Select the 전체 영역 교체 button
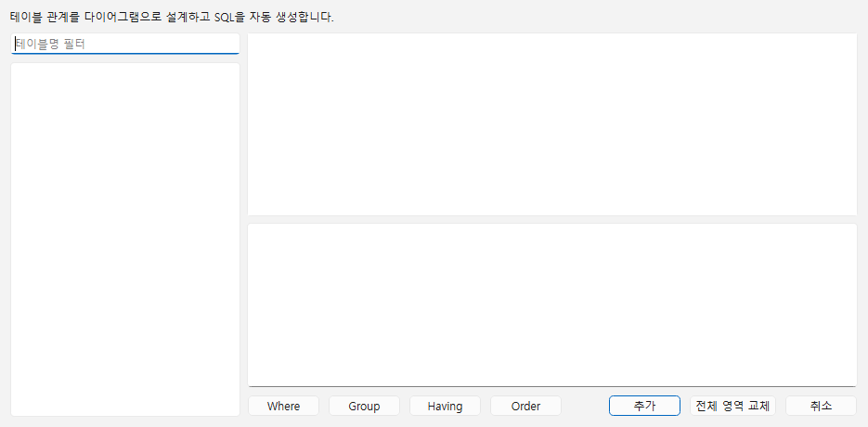Viewport: 868px width, 427px height. coord(733,406)
